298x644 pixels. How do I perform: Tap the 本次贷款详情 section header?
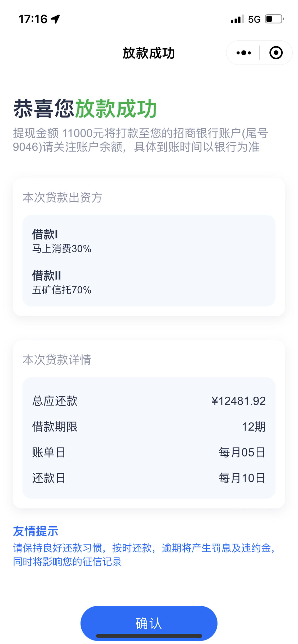pyautogui.click(x=57, y=360)
